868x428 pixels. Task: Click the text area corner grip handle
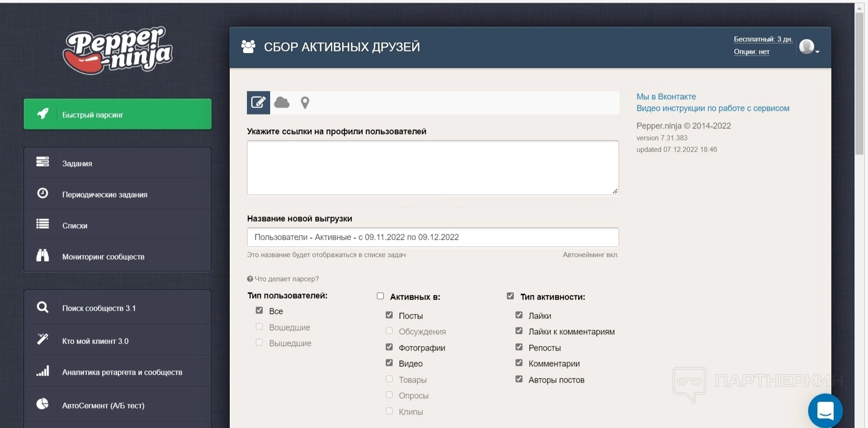point(615,191)
